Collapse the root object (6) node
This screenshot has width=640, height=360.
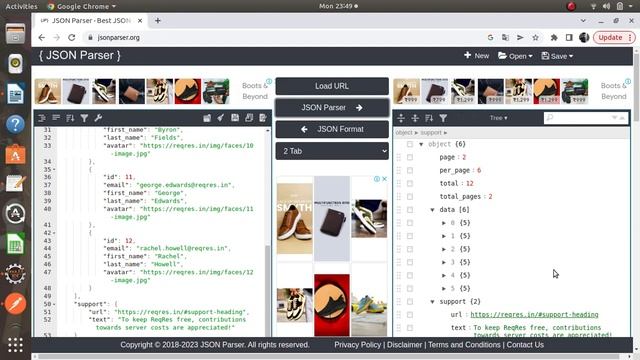pyautogui.click(x=421, y=144)
